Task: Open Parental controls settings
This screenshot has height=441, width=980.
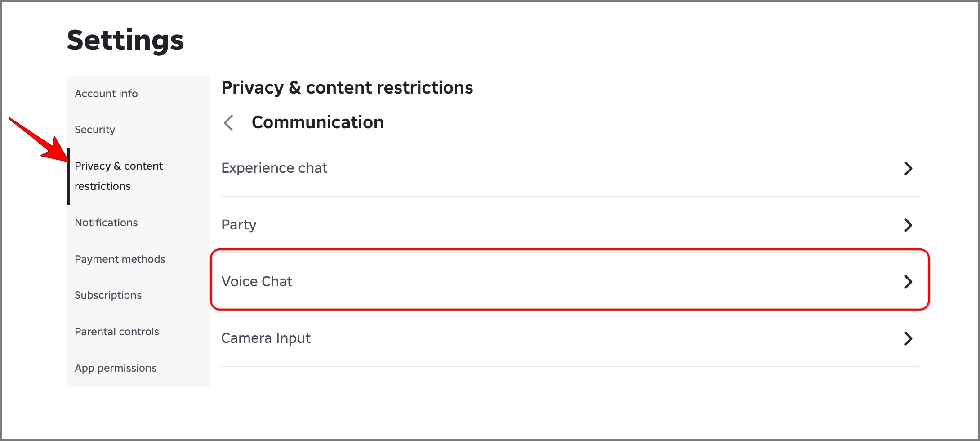Action: pyautogui.click(x=116, y=331)
